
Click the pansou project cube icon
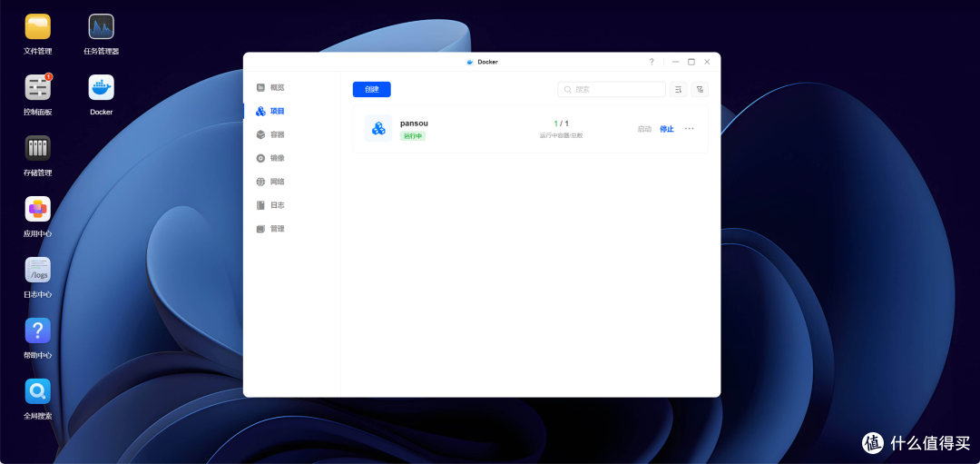click(x=378, y=128)
